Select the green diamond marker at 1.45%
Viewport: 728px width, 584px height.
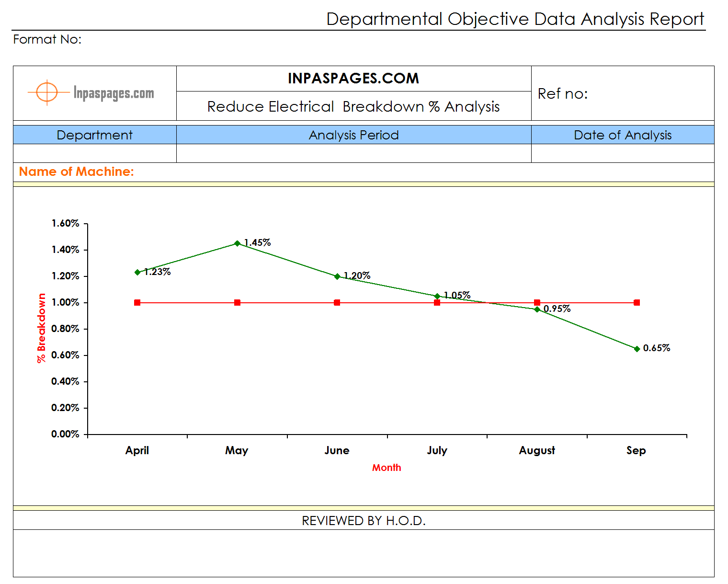coord(237,243)
